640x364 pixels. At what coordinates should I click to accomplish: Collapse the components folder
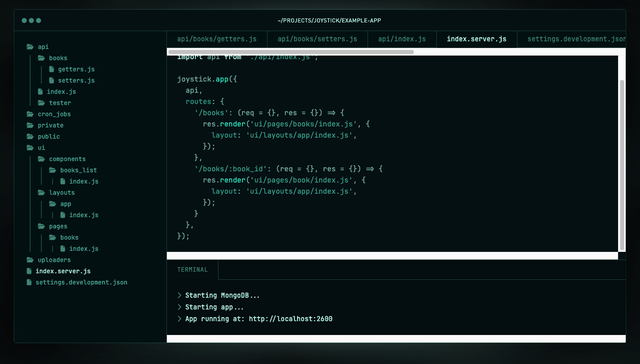coord(67,159)
